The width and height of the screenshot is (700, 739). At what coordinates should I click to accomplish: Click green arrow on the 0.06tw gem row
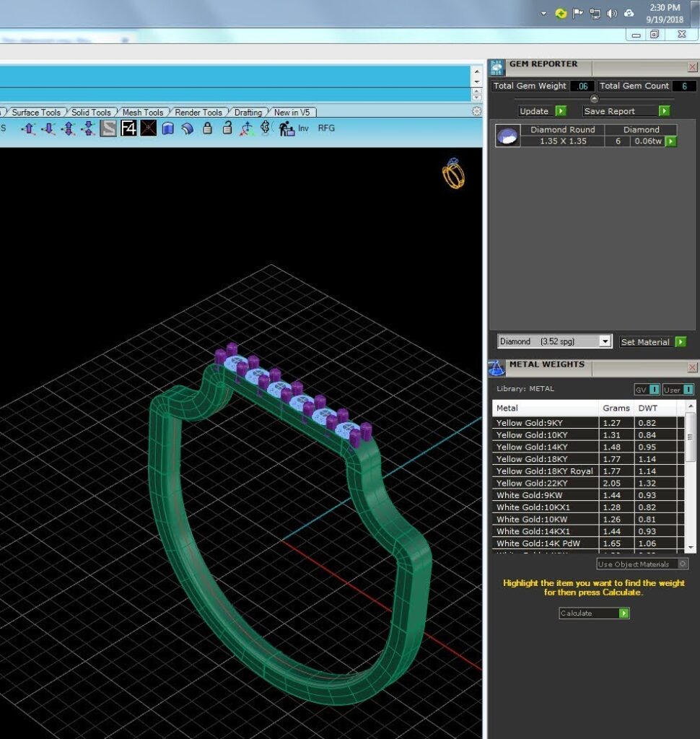pos(671,141)
